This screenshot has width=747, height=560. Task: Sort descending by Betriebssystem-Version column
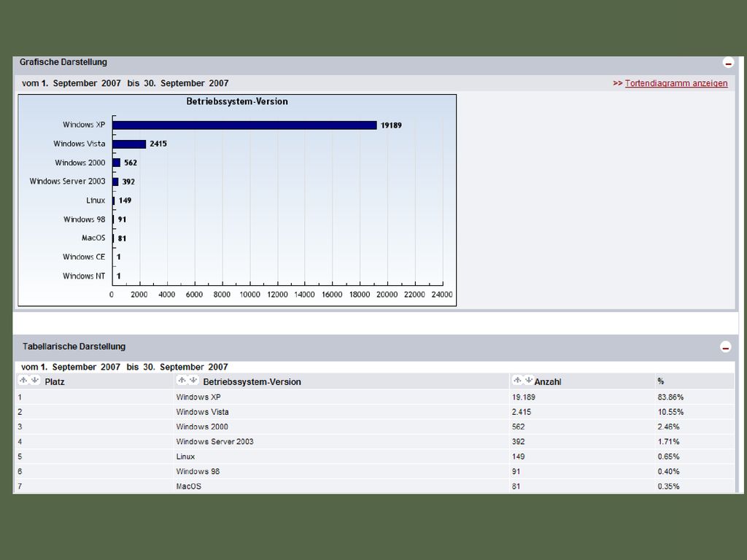(193, 380)
